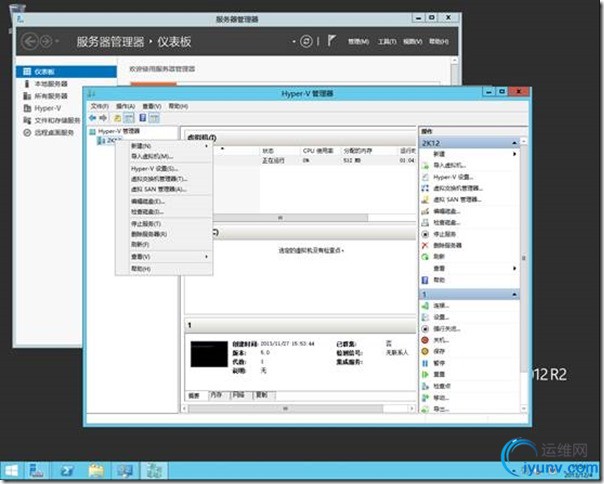Screen dimensions: 604x484
Task: Open 文件(F) menu in Hyper-V Manager
Action: coord(100,106)
